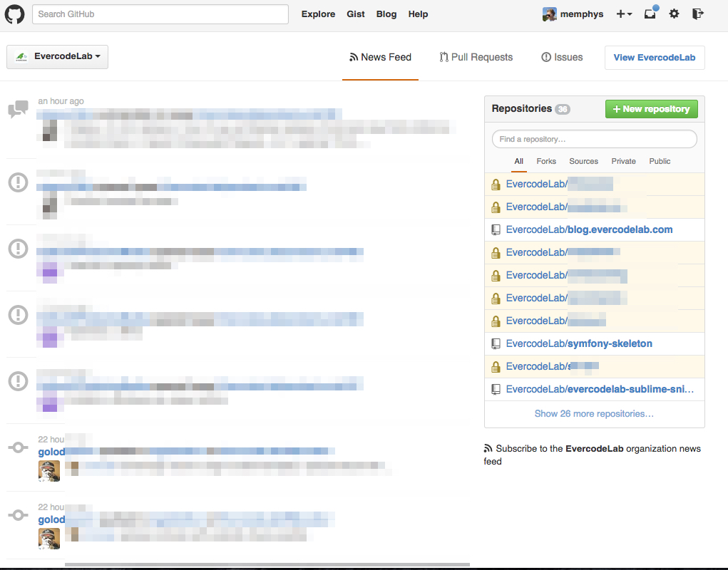
Task: Click the New repository button
Action: [x=651, y=109]
